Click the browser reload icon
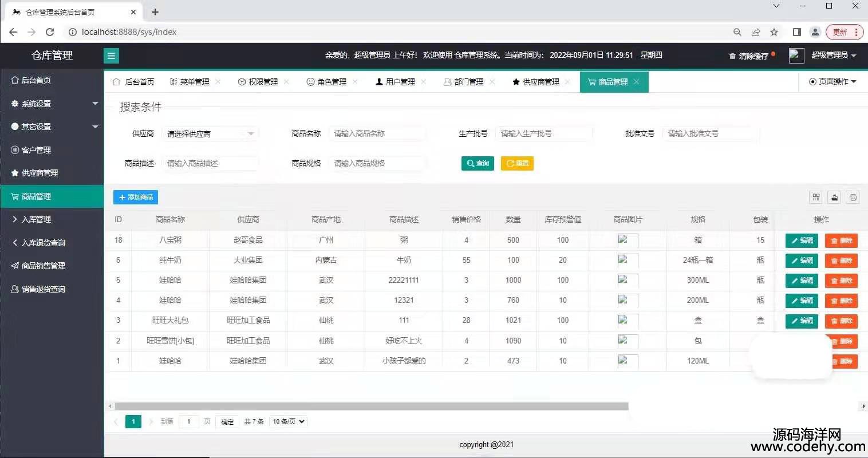 (x=50, y=32)
